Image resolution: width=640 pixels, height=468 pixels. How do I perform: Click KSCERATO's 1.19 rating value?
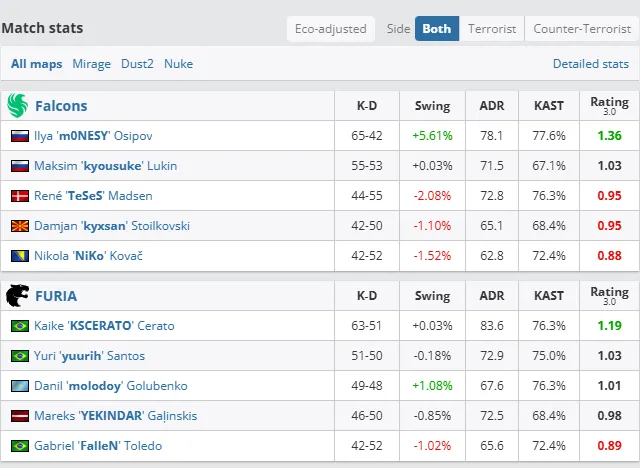[x=609, y=326]
